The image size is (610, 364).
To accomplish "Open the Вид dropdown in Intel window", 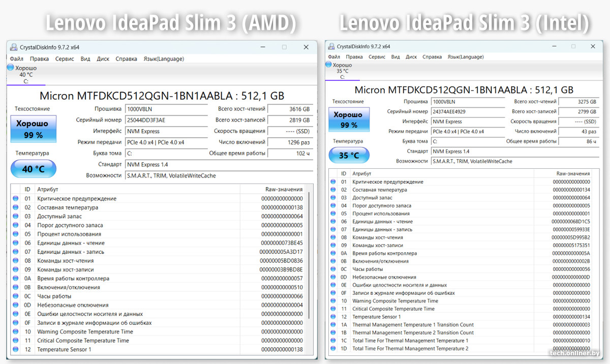I will pos(395,56).
